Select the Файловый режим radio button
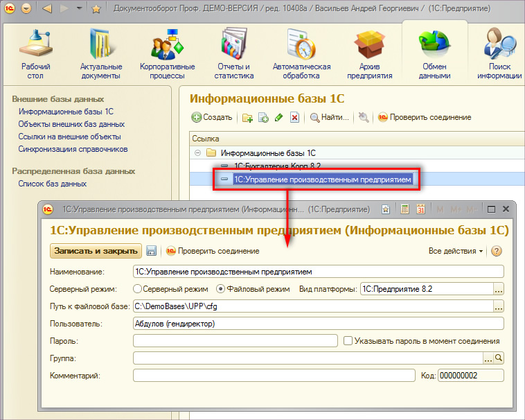 pos(222,289)
